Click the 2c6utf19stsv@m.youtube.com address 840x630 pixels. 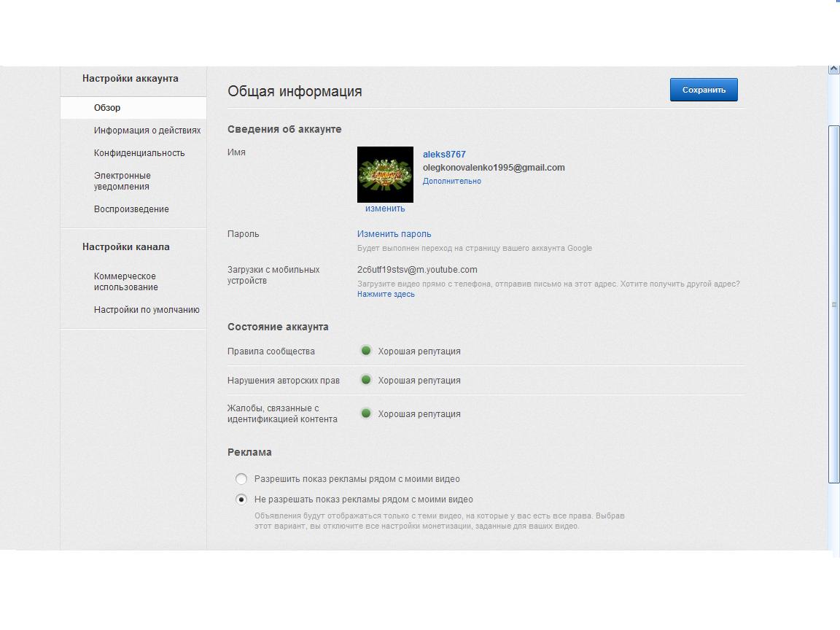tap(417, 270)
